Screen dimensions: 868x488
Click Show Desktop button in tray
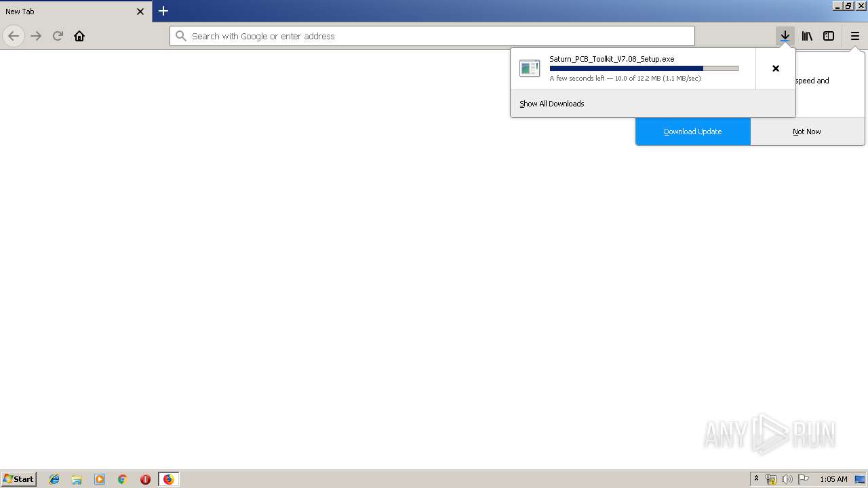point(860,479)
